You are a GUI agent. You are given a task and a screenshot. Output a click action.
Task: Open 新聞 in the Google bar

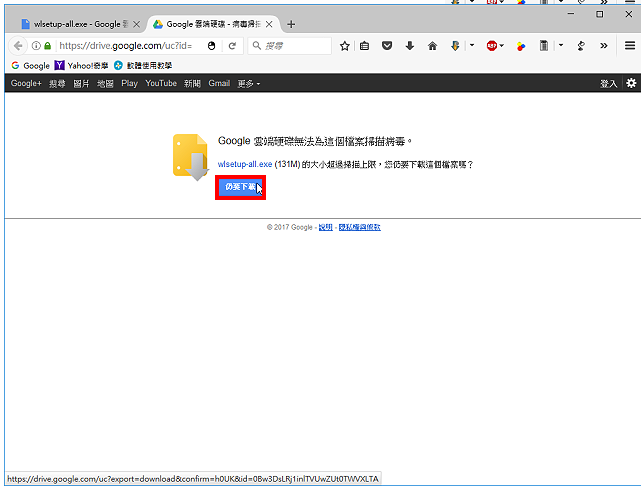(192, 83)
